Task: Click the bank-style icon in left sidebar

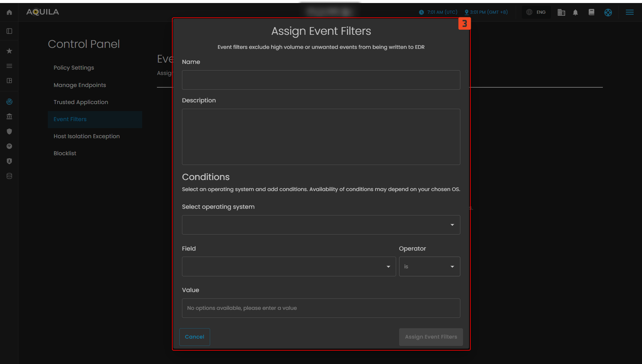Action: (9, 116)
